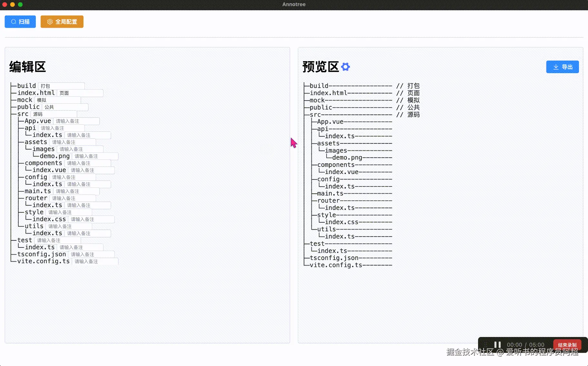Select index.html in the edit tree
The width and height of the screenshot is (588, 366).
[x=36, y=93]
